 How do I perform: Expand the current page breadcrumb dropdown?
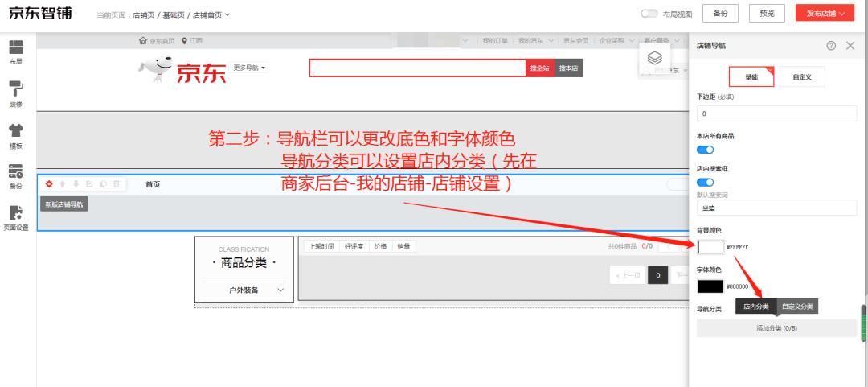tap(227, 15)
